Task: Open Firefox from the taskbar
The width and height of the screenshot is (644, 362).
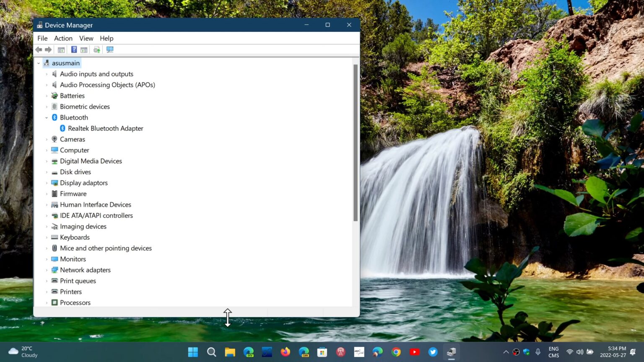Action: click(x=285, y=352)
